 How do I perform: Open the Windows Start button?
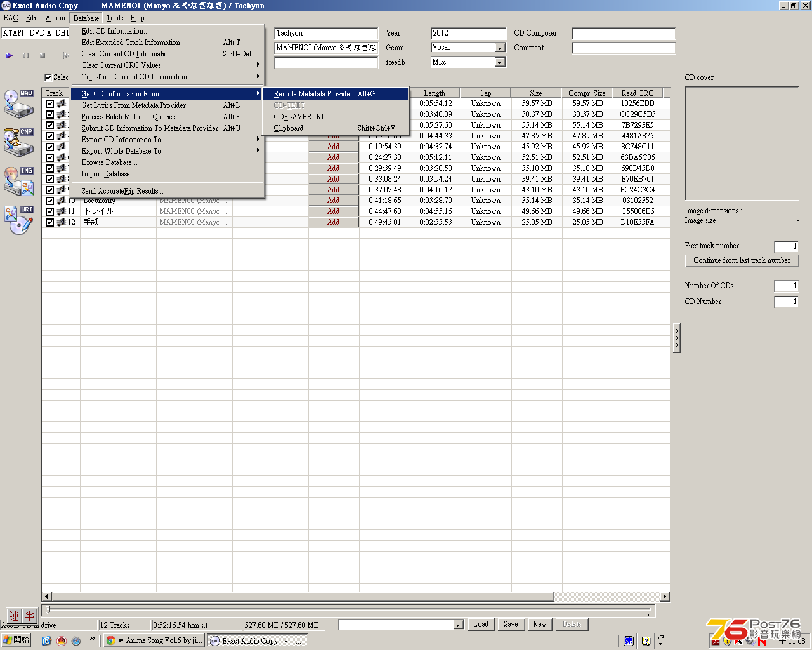pos(16,640)
